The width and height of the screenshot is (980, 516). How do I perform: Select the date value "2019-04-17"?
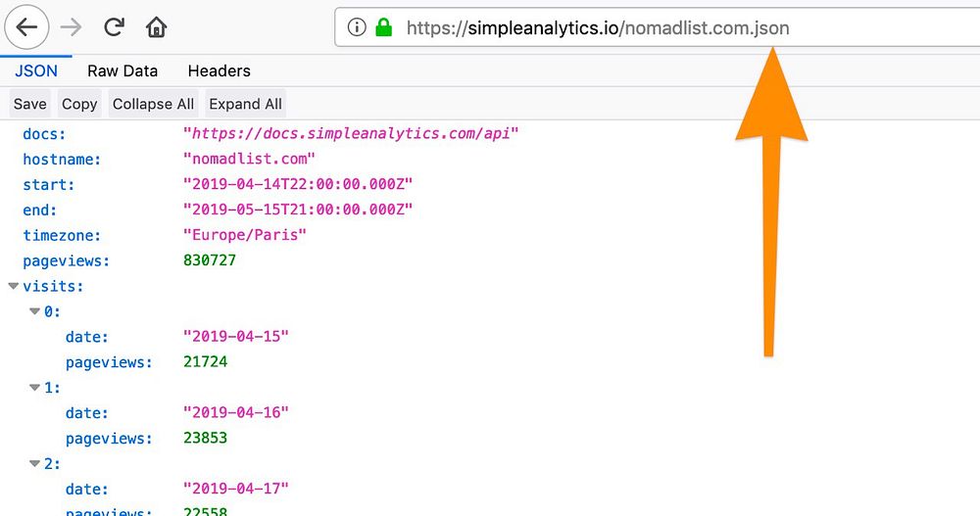[x=235, y=490]
